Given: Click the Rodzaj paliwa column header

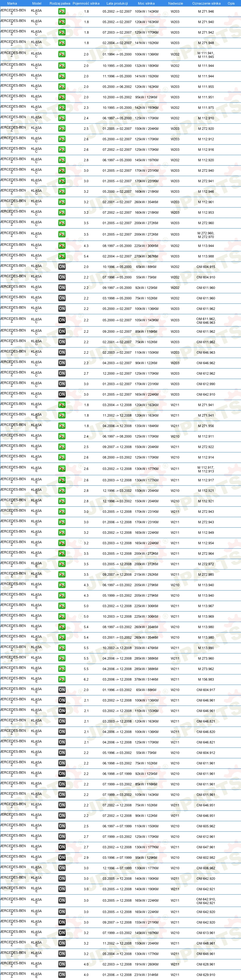Looking at the screenshot, I should pos(60,3).
